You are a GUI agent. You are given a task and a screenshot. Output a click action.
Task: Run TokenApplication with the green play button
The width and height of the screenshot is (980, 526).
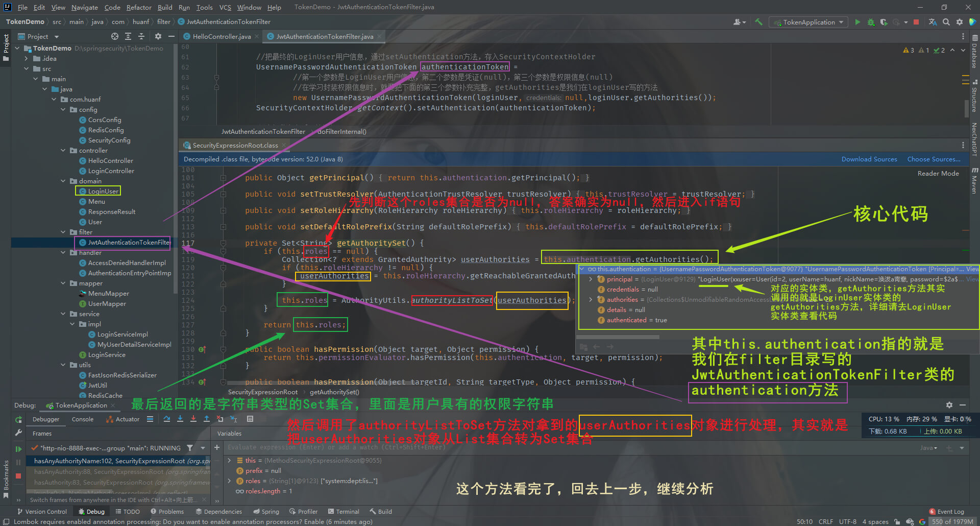857,22
